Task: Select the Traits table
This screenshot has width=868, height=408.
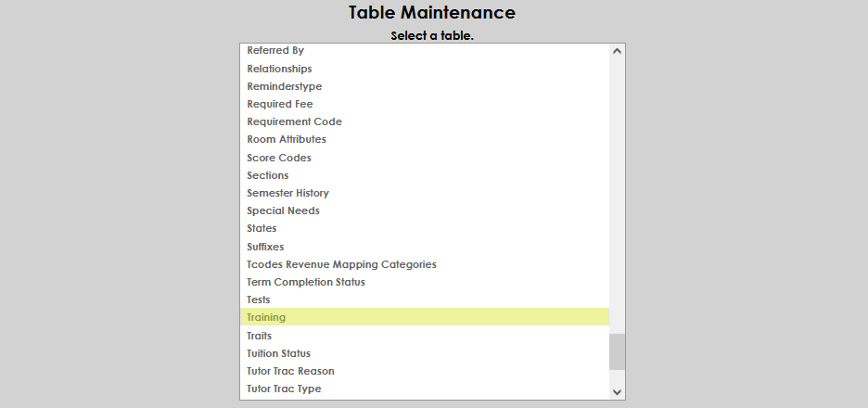Action: (259, 336)
